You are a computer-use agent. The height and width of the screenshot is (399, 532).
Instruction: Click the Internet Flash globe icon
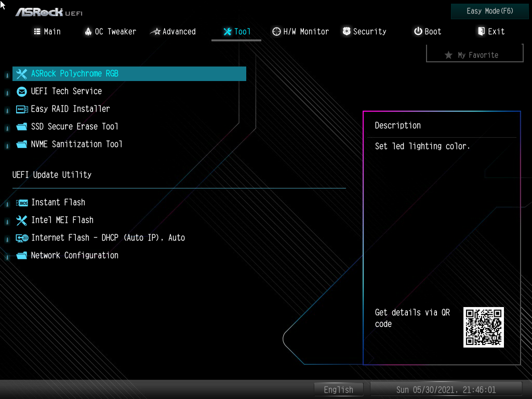click(x=22, y=238)
